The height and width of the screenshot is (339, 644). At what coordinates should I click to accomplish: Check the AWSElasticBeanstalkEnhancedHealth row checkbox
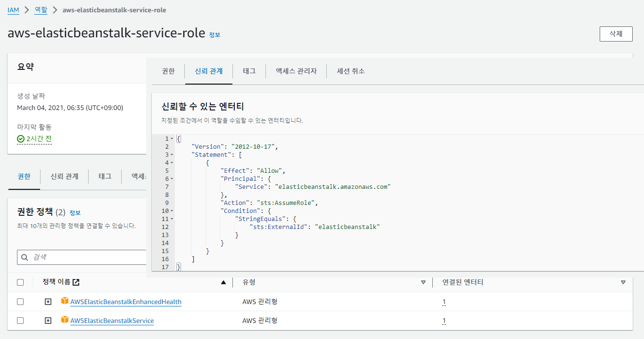[x=20, y=302]
